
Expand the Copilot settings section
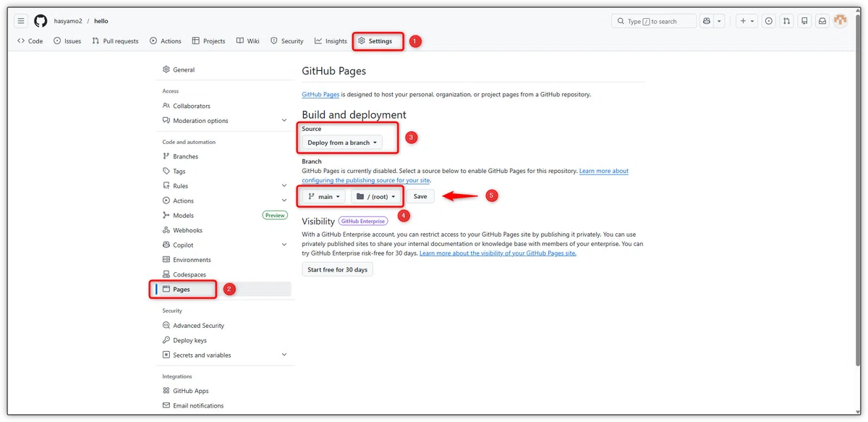coord(225,245)
